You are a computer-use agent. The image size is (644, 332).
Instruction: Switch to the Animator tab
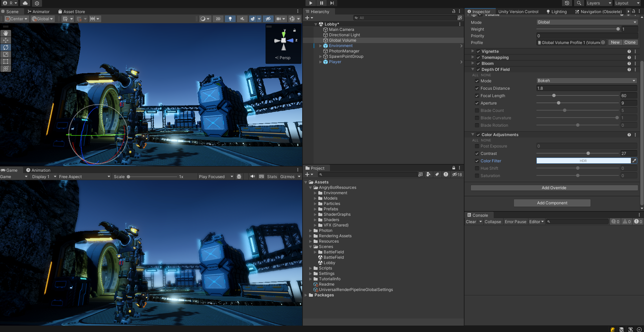(x=38, y=11)
